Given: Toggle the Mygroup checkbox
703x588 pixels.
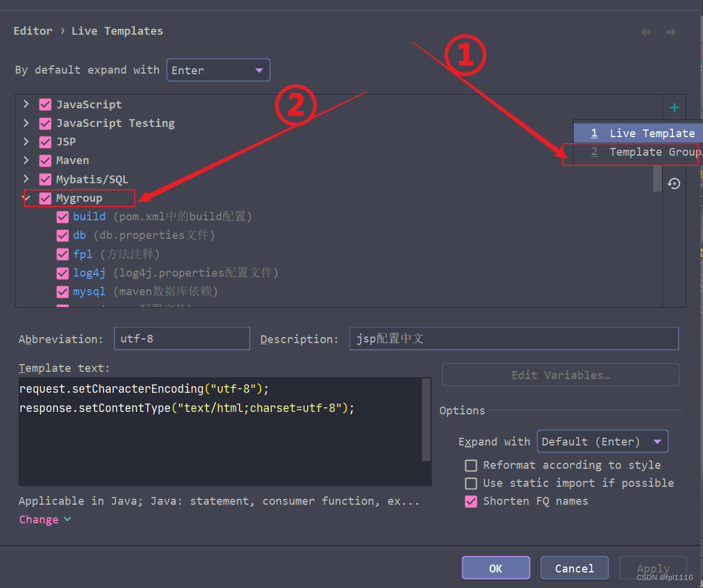Looking at the screenshot, I should 46,198.
